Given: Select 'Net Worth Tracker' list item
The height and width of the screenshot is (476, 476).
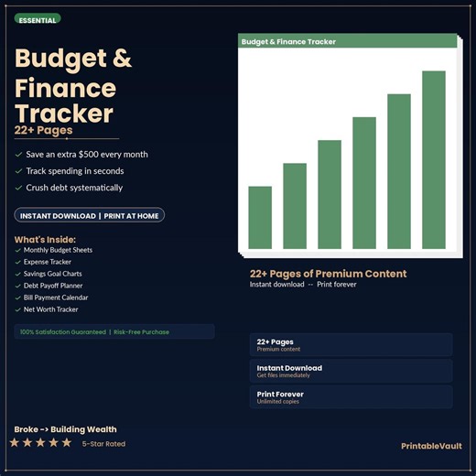Looking at the screenshot, I should [51, 309].
